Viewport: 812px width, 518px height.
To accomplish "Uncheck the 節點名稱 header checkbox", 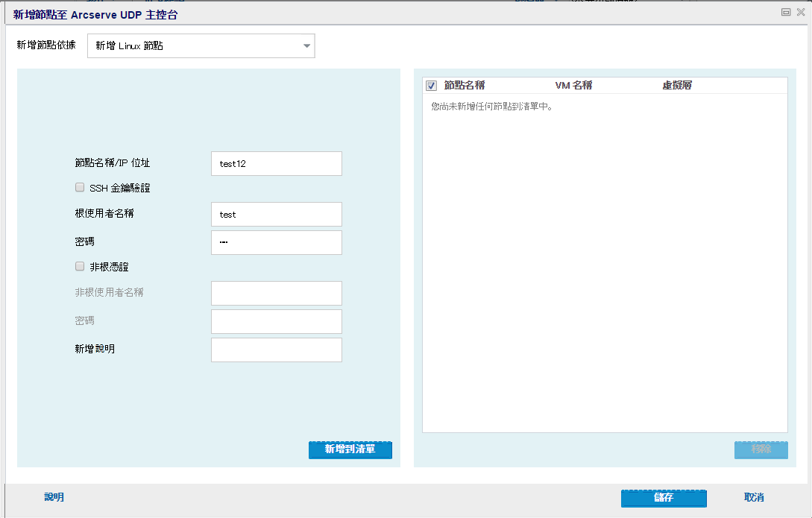I will (432, 86).
